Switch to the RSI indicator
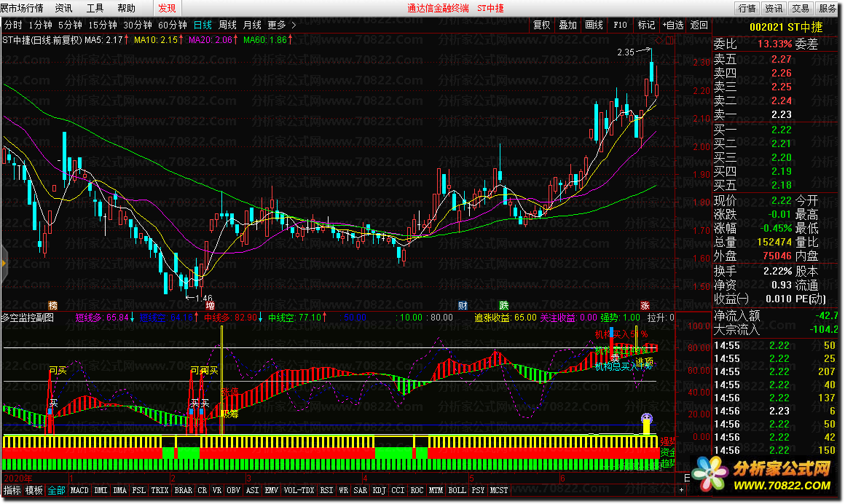The height and width of the screenshot is (504, 845). (x=326, y=490)
